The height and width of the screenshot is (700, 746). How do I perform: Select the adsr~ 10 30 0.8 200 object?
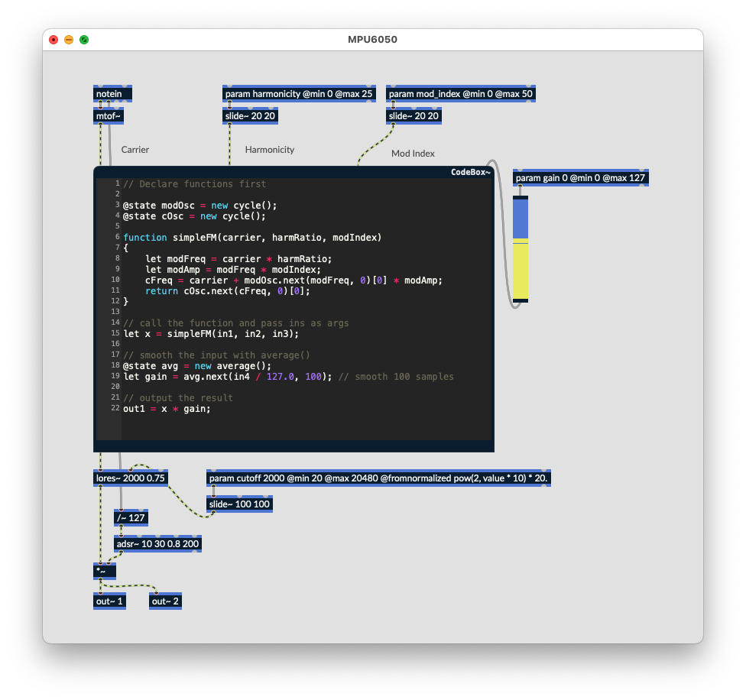(x=157, y=544)
